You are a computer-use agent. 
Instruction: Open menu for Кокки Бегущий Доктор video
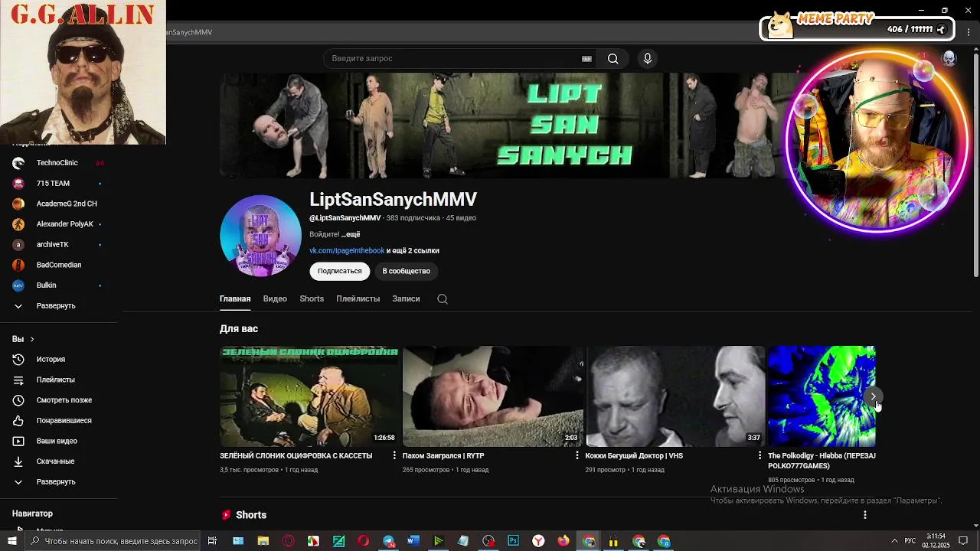coord(759,455)
